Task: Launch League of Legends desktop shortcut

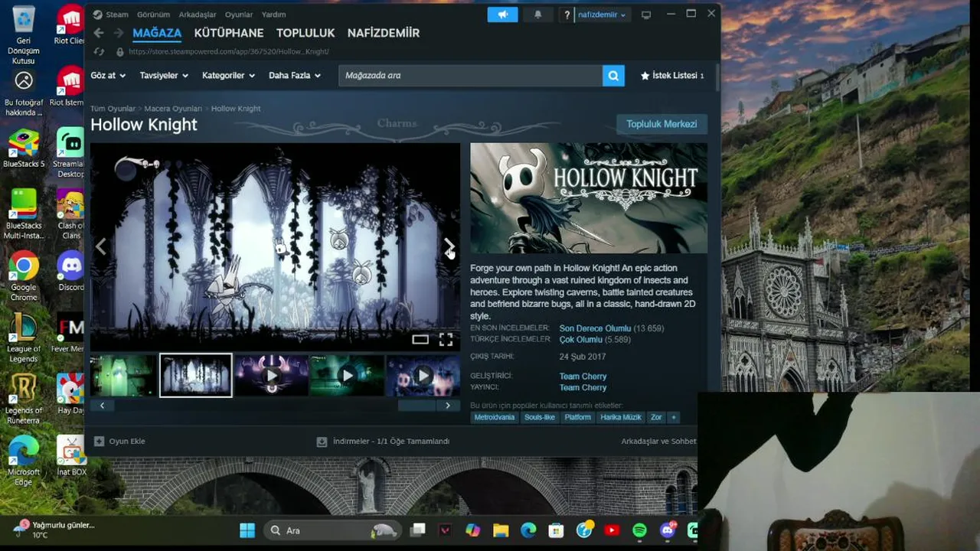Action: point(24,338)
